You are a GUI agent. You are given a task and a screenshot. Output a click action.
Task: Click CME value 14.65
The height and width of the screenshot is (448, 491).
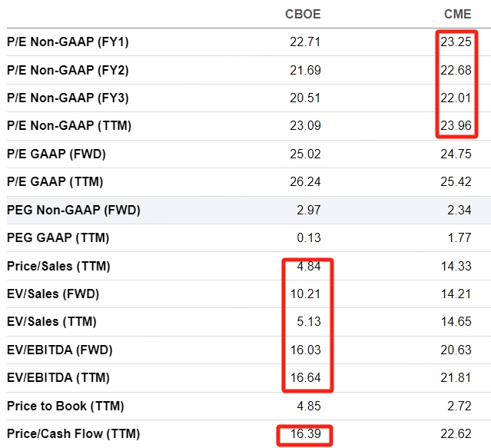tap(456, 321)
